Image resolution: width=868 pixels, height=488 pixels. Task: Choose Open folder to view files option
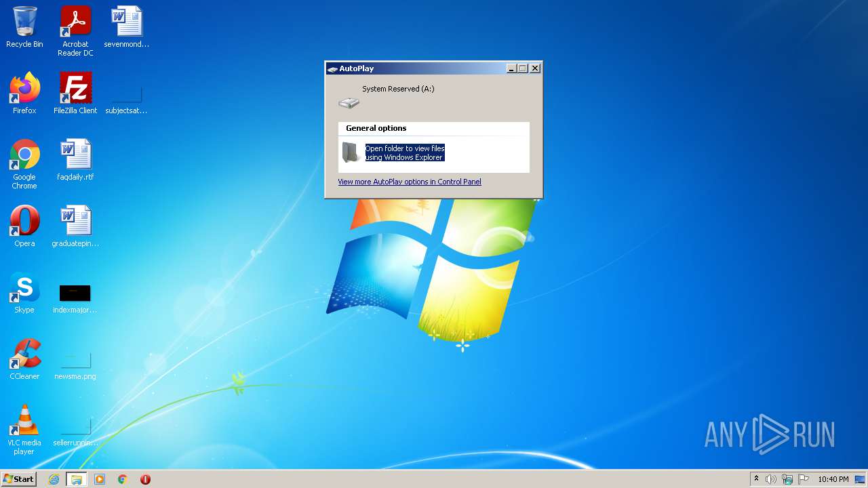pos(405,152)
